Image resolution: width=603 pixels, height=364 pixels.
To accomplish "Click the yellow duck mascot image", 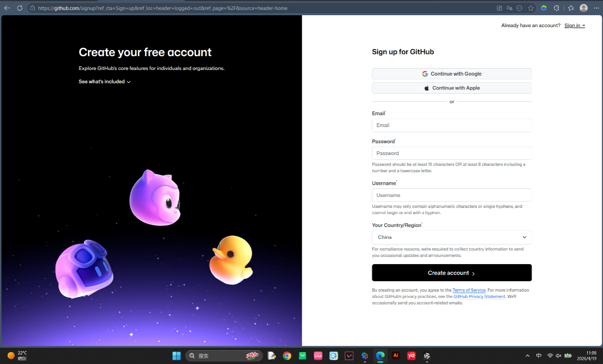I will (231, 260).
